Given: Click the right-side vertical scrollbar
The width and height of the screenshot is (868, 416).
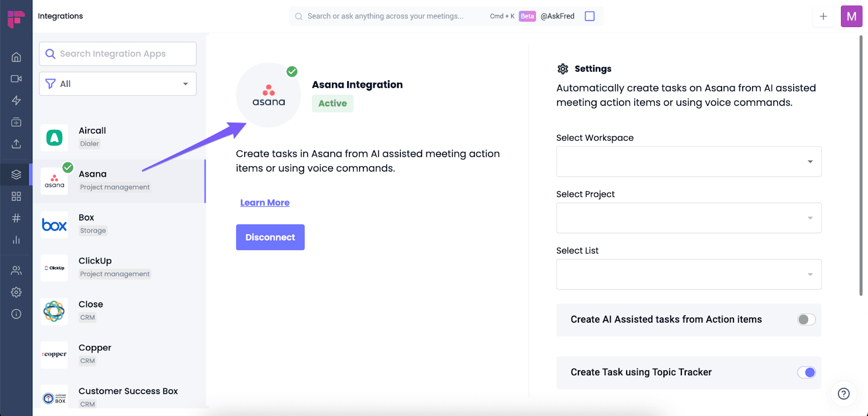Looking at the screenshot, I should point(861,166).
